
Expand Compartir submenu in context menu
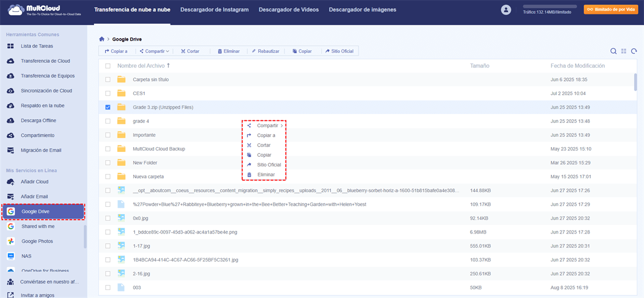[x=264, y=126]
